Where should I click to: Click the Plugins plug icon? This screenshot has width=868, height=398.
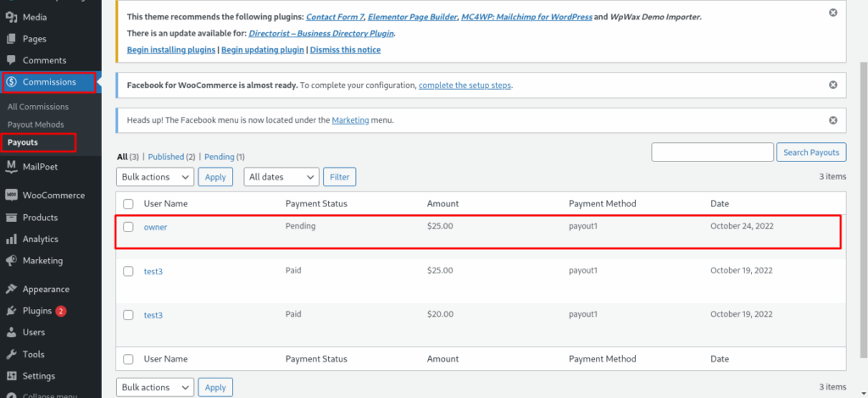click(12, 311)
